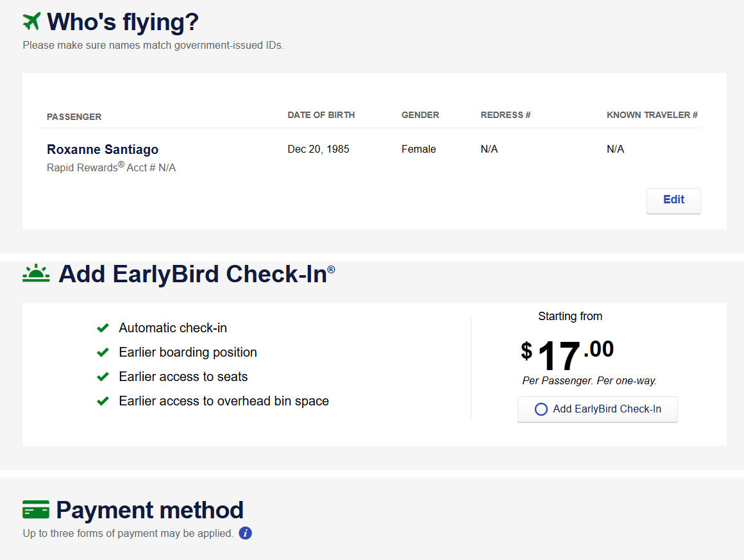744x560 pixels.
Task: Click the passenger name Roxanne Santiago
Action: [x=103, y=149]
